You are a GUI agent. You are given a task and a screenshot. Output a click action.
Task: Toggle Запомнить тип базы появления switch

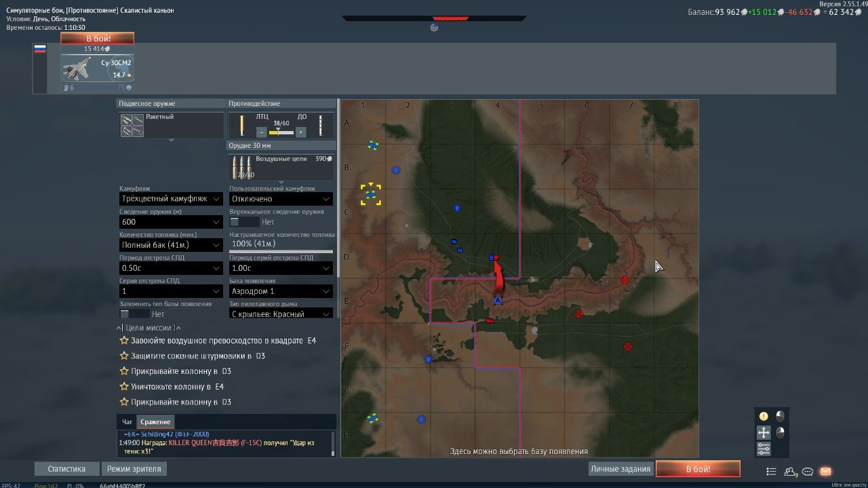tap(134, 314)
